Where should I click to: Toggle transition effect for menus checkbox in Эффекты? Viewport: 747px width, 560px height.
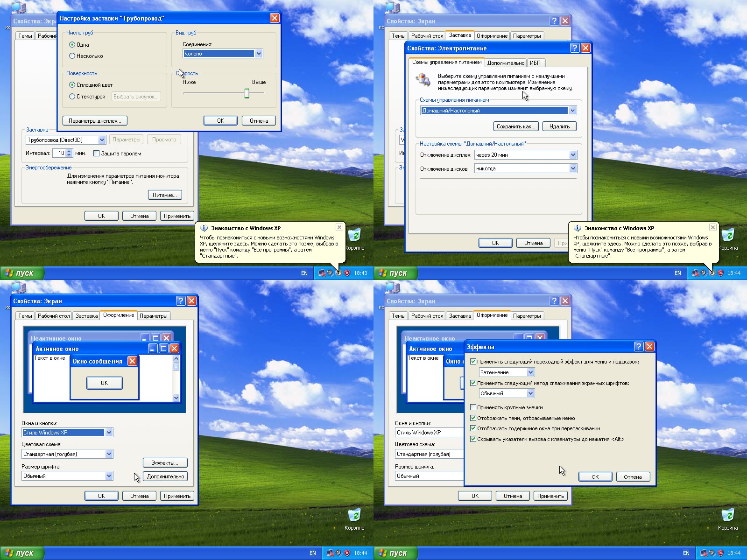point(473,362)
